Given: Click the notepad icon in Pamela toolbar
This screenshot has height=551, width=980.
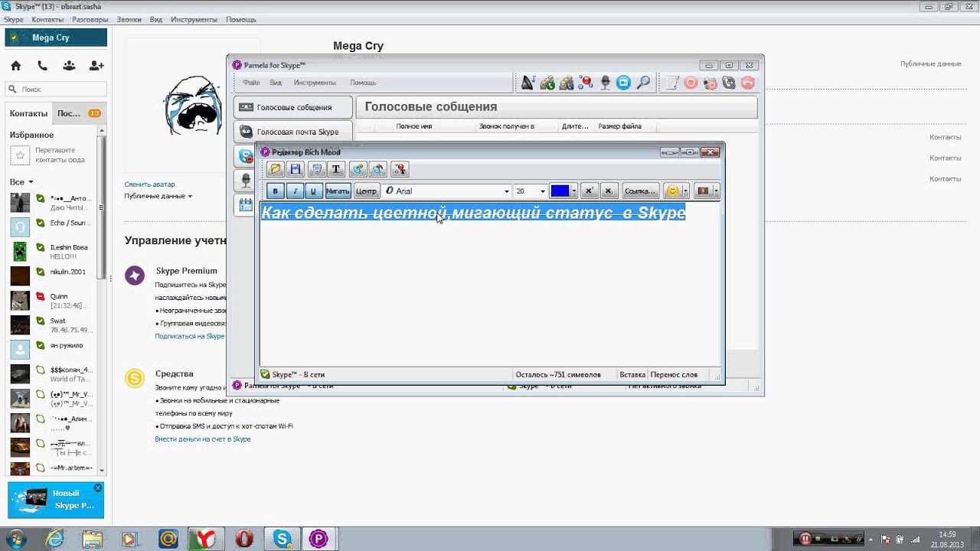Looking at the screenshot, I should click(x=672, y=83).
